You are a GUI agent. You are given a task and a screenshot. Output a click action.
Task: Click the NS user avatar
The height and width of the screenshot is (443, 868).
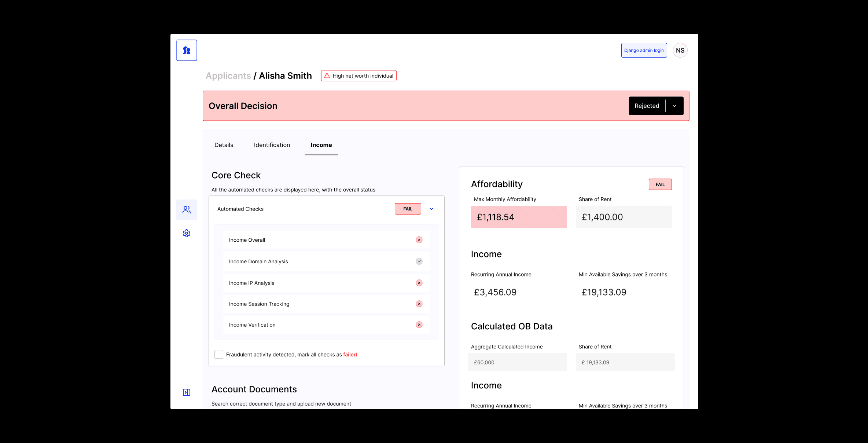pyautogui.click(x=680, y=50)
